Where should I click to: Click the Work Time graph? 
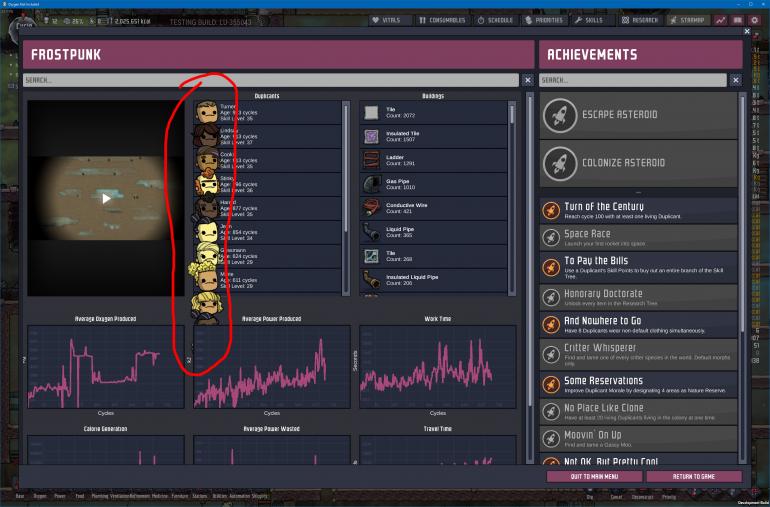[x=438, y=366]
